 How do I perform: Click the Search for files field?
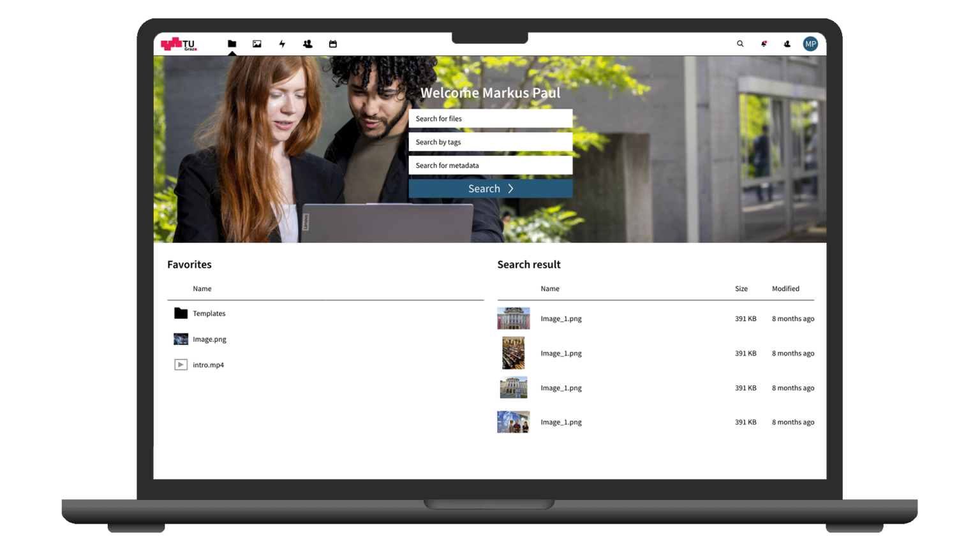490,119
